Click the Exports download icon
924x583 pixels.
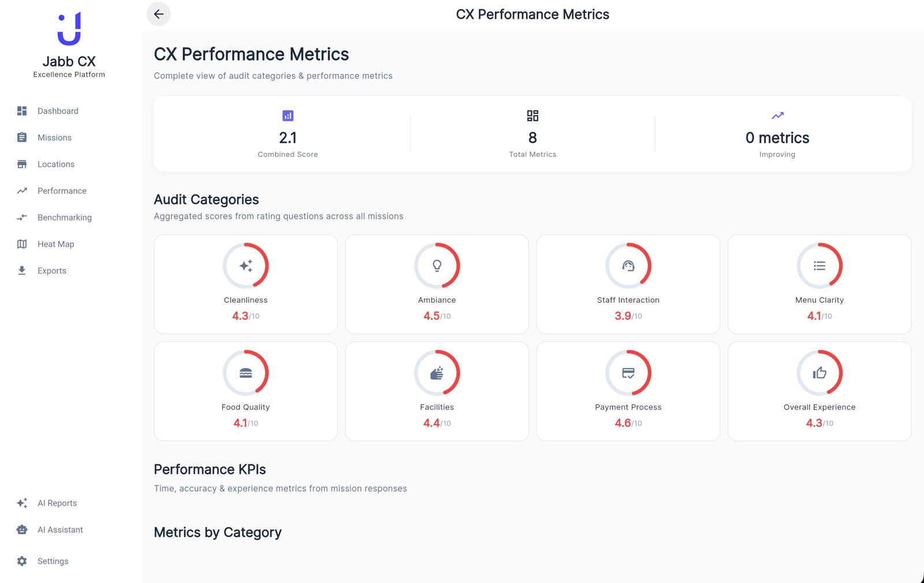22,270
